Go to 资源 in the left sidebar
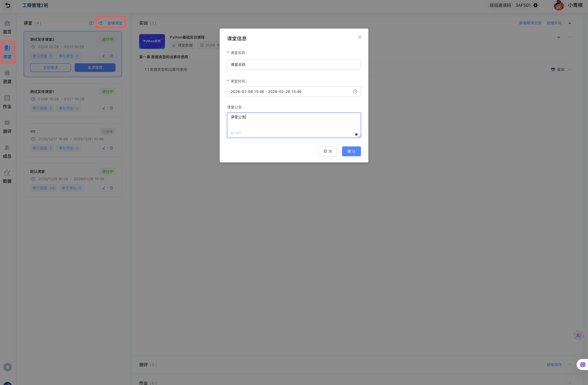This screenshot has height=385, width=588. [x=7, y=77]
